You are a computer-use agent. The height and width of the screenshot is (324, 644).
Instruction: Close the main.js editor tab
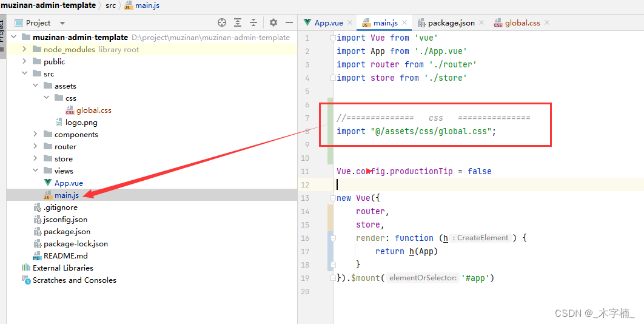pos(404,23)
